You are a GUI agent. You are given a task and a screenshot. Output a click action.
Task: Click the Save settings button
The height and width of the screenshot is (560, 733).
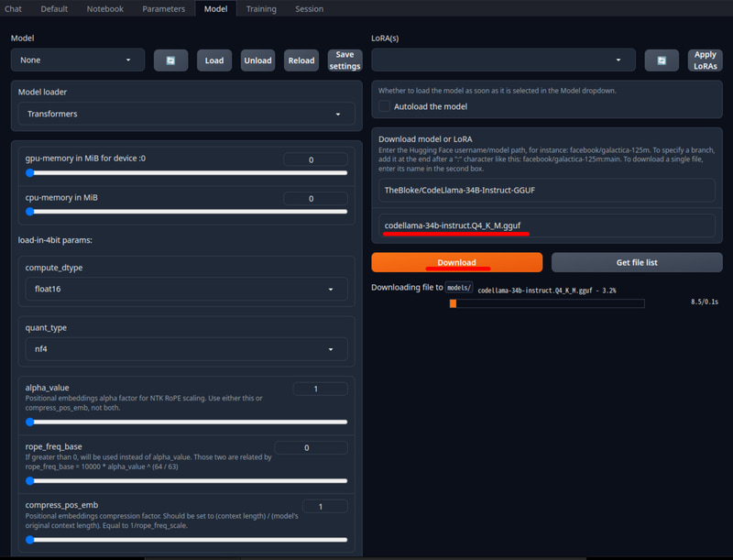[345, 60]
